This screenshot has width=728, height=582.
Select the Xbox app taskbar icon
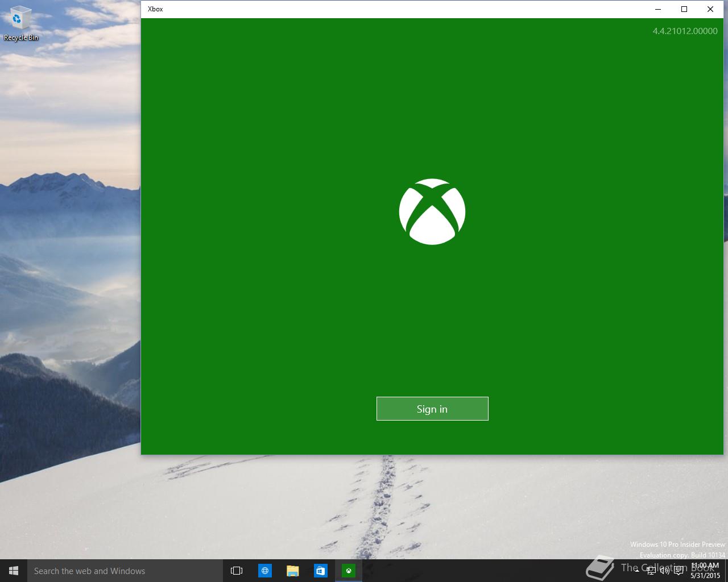349,571
